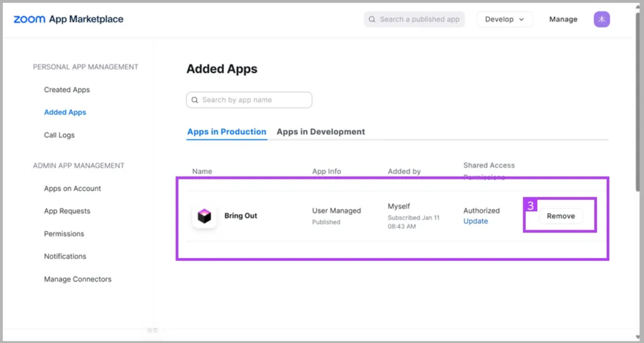Go to Call Logs section

59,135
